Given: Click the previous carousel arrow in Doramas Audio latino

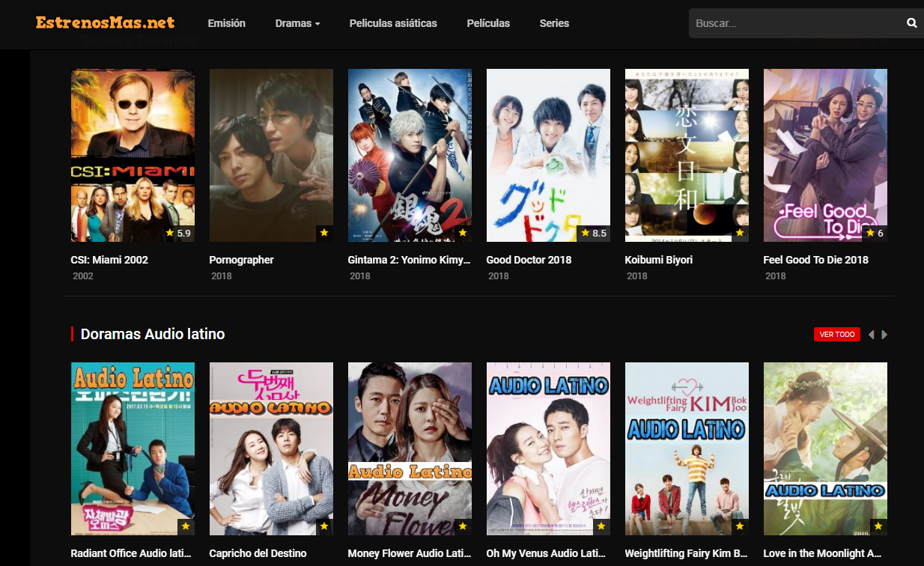Looking at the screenshot, I should click(871, 335).
